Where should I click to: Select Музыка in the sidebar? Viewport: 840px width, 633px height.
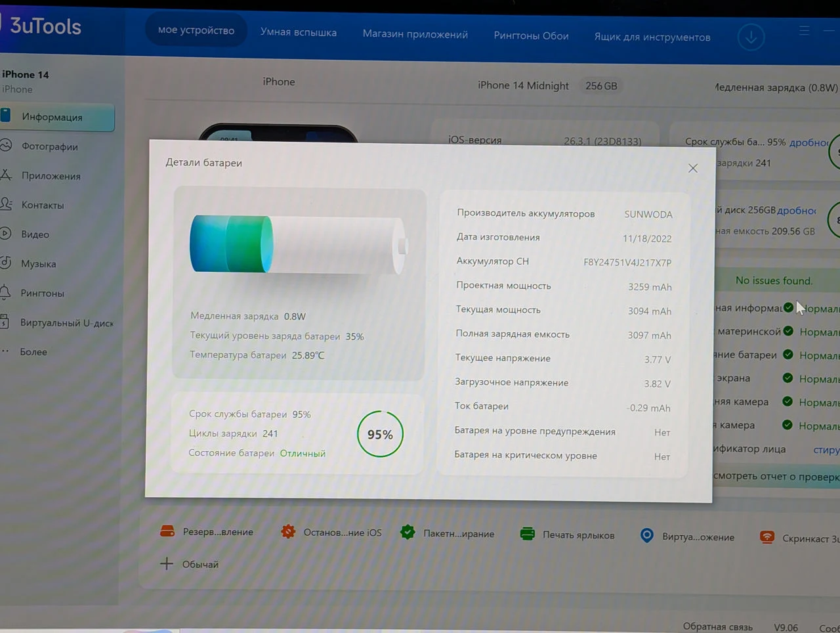(38, 264)
